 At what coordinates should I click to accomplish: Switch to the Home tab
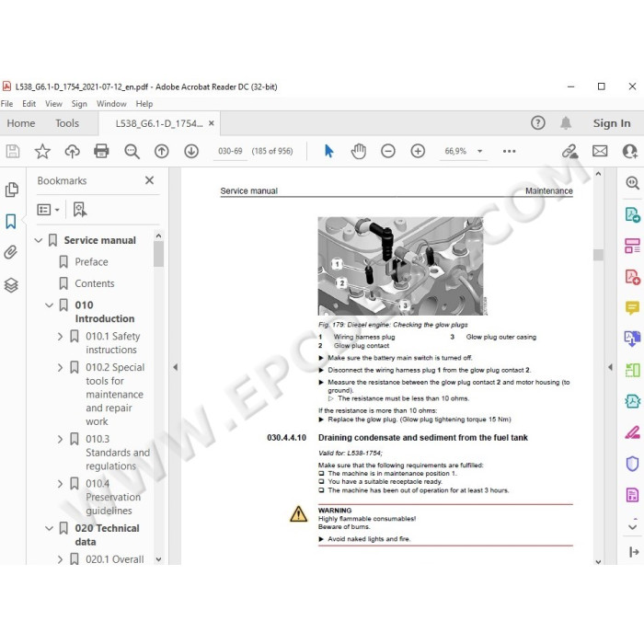[21, 123]
